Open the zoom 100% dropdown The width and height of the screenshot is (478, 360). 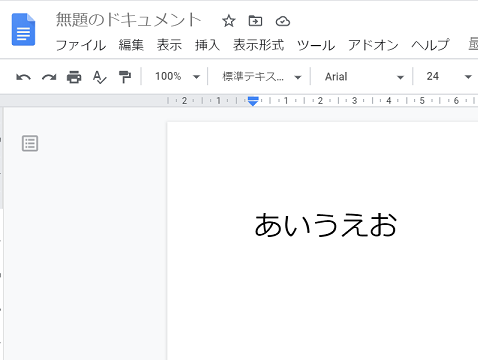pyautogui.click(x=177, y=77)
